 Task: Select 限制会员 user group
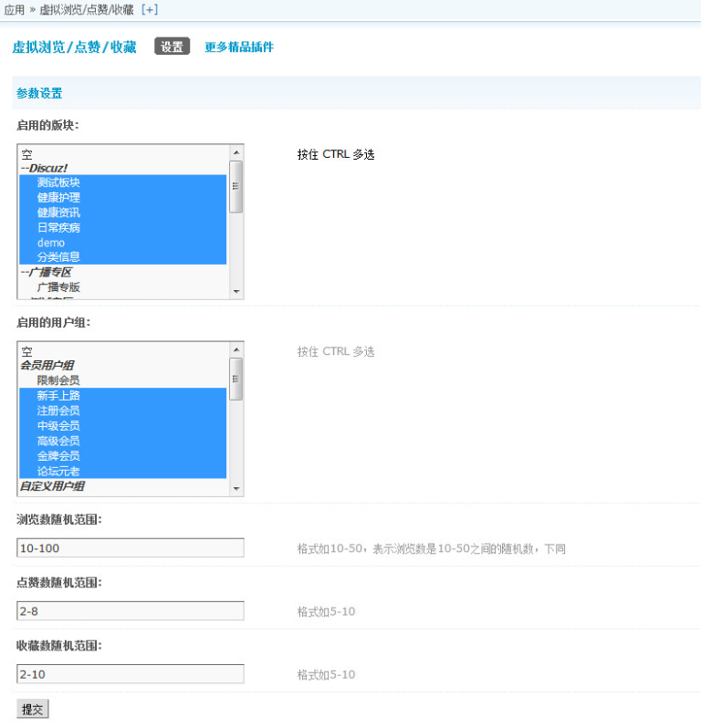point(122,380)
